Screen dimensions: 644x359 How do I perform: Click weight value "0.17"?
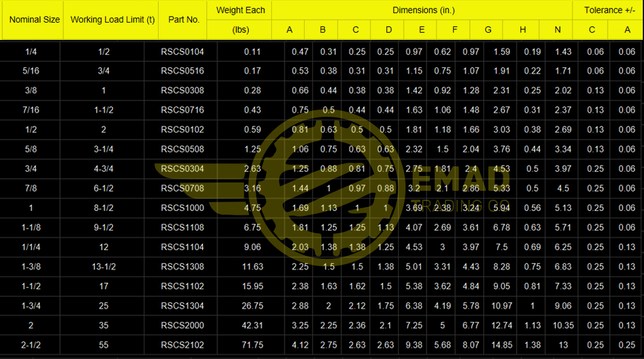(x=252, y=70)
